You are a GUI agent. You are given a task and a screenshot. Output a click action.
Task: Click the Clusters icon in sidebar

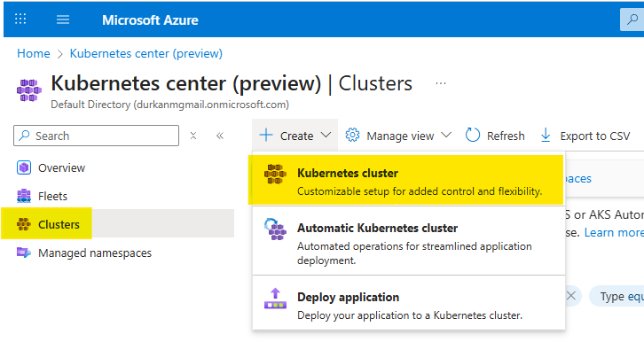coord(24,224)
